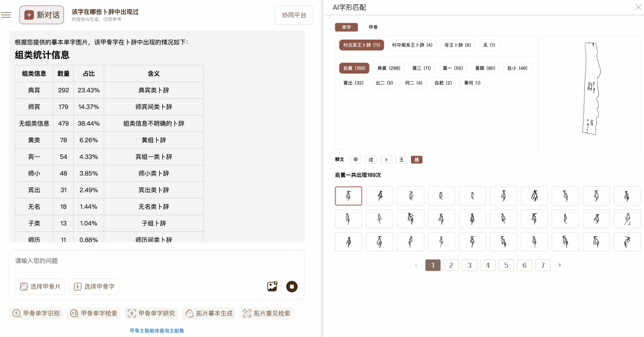Switch to the 甲骨 tab
The height and width of the screenshot is (337, 644).
(373, 27)
